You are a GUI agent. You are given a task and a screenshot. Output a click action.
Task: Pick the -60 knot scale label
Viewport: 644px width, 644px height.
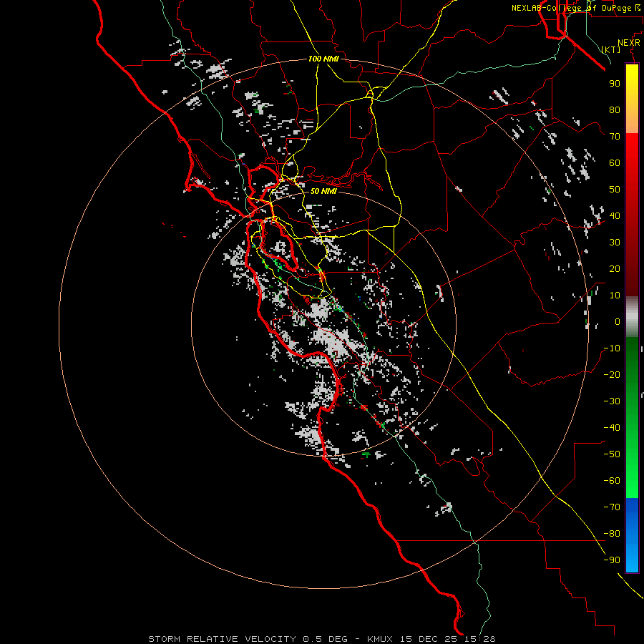(612, 481)
